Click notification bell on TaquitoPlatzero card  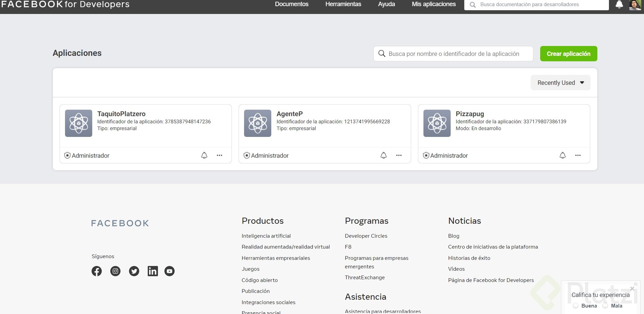click(204, 155)
